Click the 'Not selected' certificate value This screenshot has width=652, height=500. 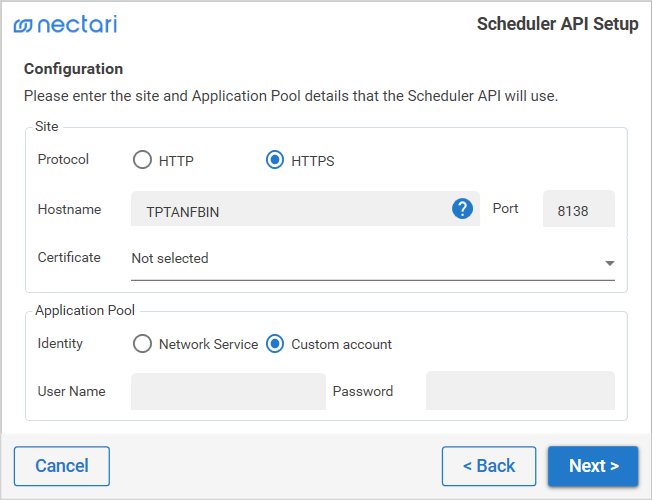pyautogui.click(x=170, y=258)
